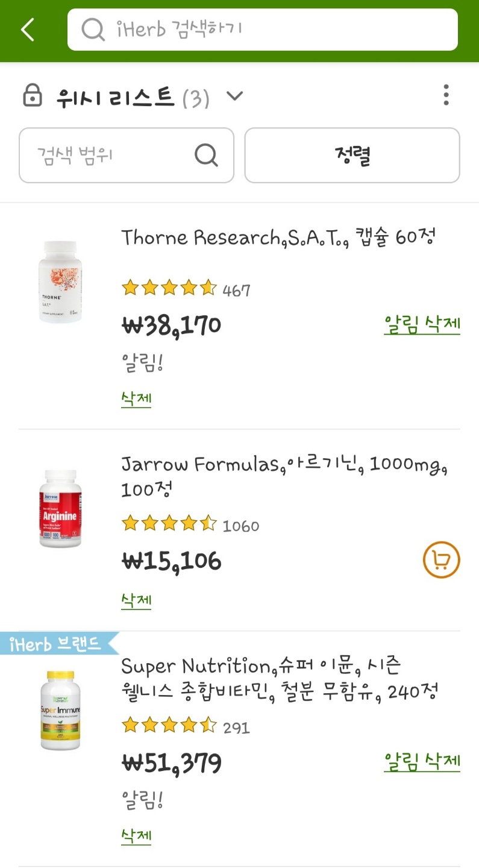Expand the 위시 리스트 dropdown chevron
Viewport: 479px width, 868px height.
(234, 96)
